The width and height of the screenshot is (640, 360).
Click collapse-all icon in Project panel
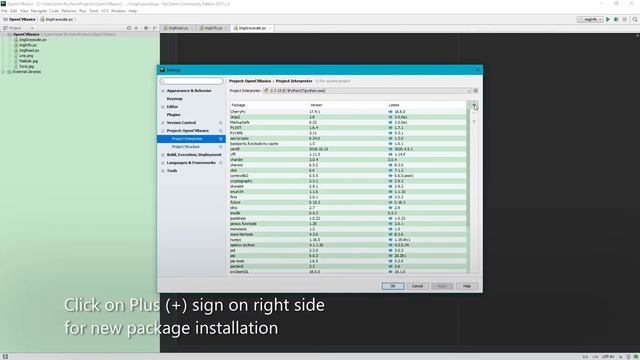[x=136, y=28]
